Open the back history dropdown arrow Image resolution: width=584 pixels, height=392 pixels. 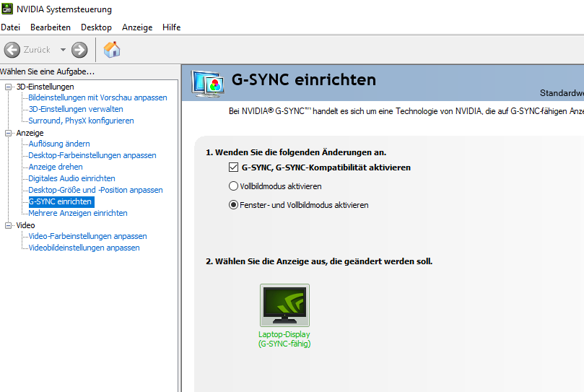coord(63,50)
